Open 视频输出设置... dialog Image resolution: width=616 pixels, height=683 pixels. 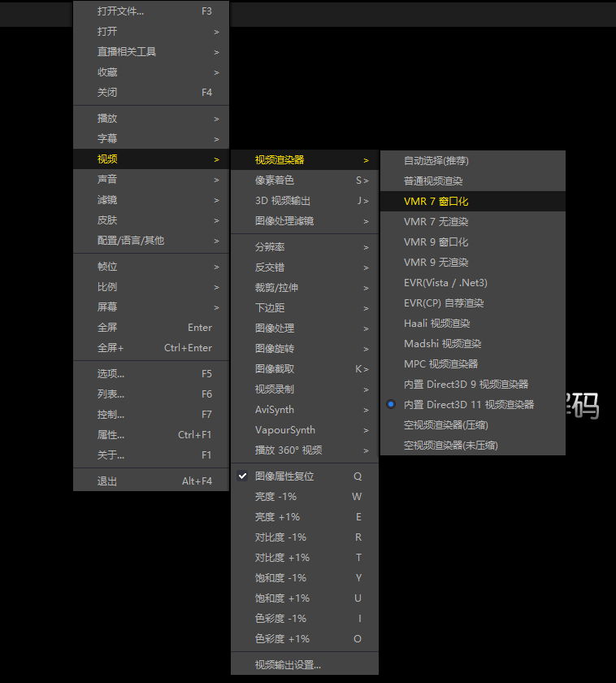click(288, 665)
